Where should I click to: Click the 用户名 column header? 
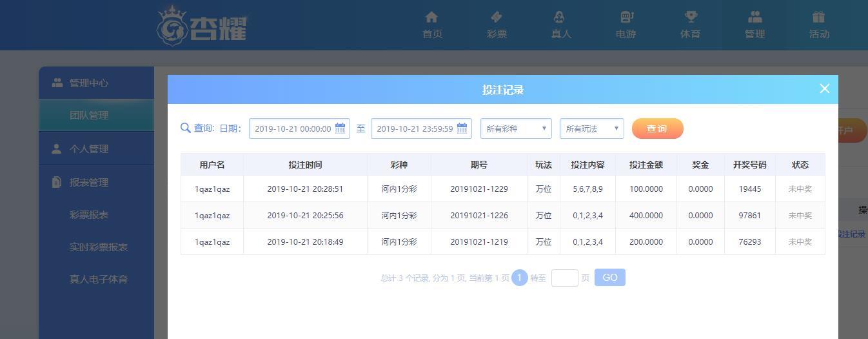[x=212, y=165]
